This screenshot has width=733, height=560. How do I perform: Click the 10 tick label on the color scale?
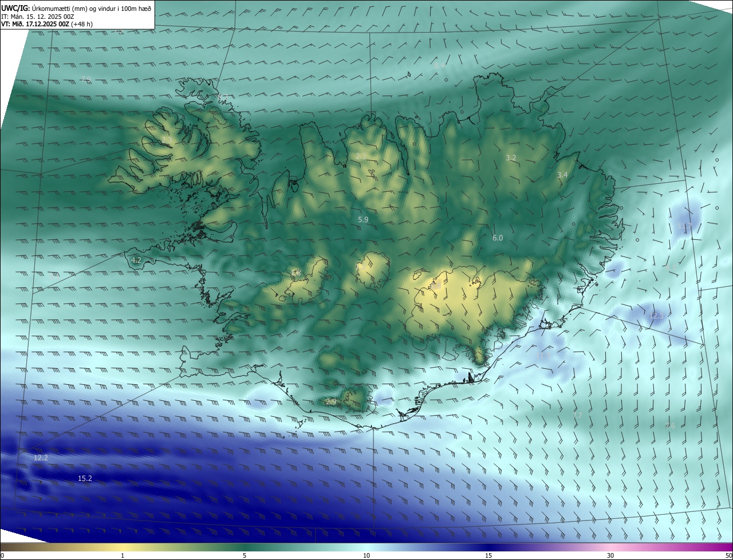[x=366, y=555]
